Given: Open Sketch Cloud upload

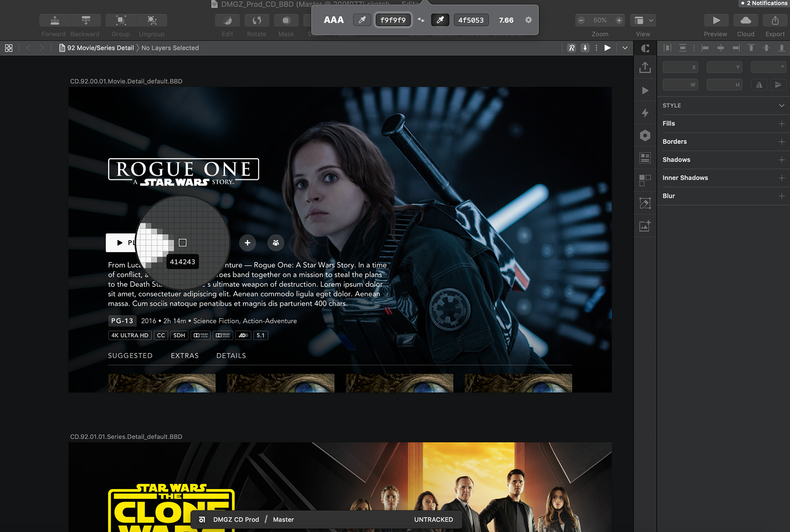Looking at the screenshot, I should (746, 21).
